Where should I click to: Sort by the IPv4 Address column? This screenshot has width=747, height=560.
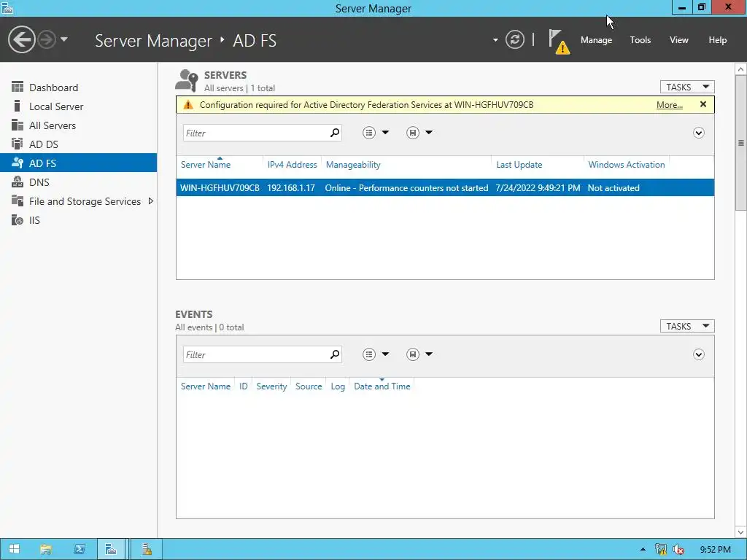click(x=292, y=165)
